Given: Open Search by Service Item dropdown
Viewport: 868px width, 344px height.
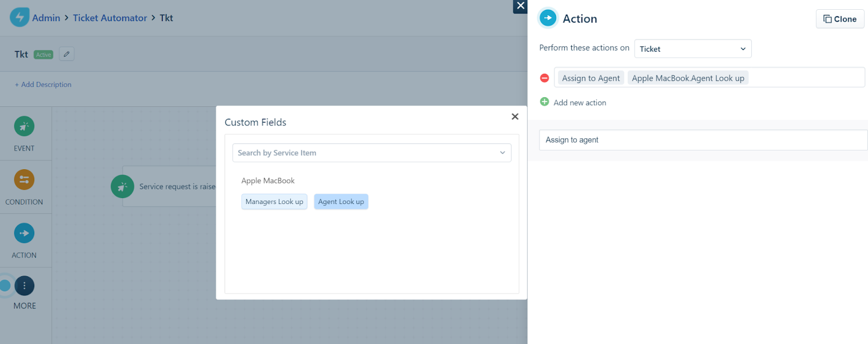Looking at the screenshot, I should coord(372,153).
